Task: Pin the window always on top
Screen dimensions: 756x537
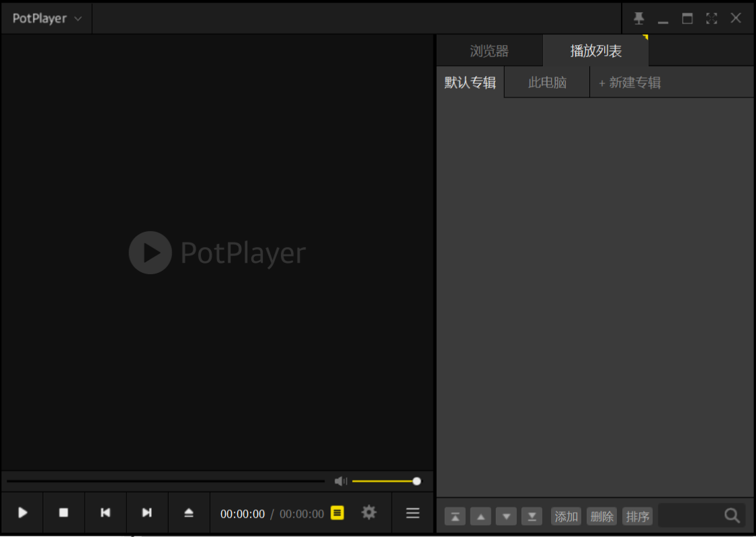Action: tap(639, 18)
